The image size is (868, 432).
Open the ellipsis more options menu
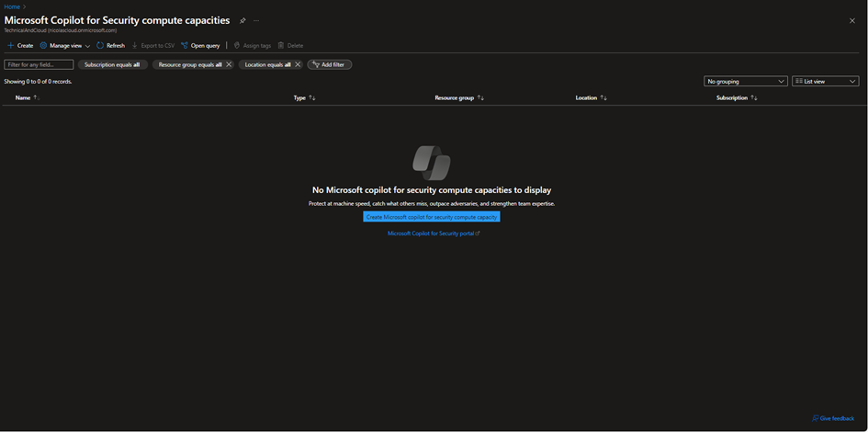(x=256, y=20)
